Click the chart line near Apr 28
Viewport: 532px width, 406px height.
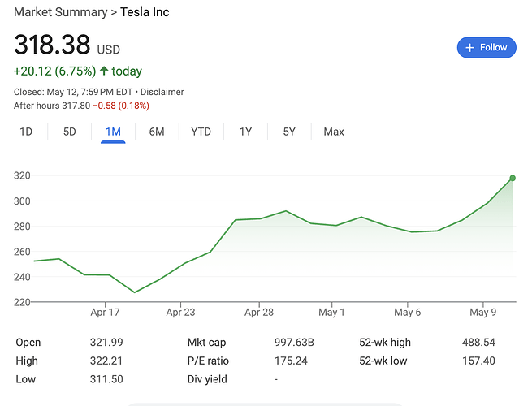[260, 218]
